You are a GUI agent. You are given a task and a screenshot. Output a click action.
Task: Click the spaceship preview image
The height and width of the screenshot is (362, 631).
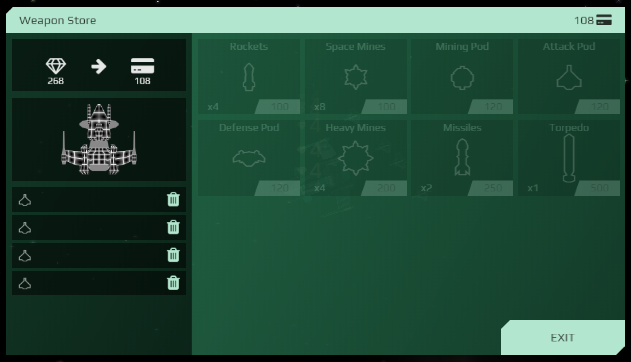click(x=99, y=139)
